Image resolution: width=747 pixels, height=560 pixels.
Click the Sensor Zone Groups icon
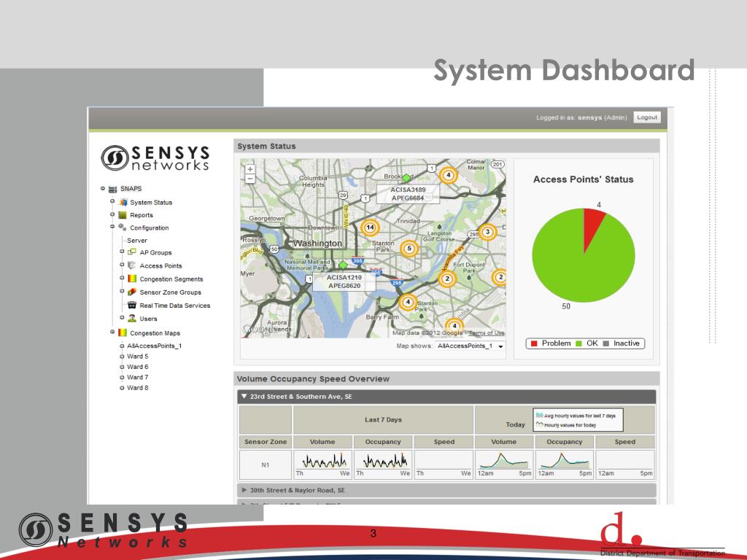(132, 292)
